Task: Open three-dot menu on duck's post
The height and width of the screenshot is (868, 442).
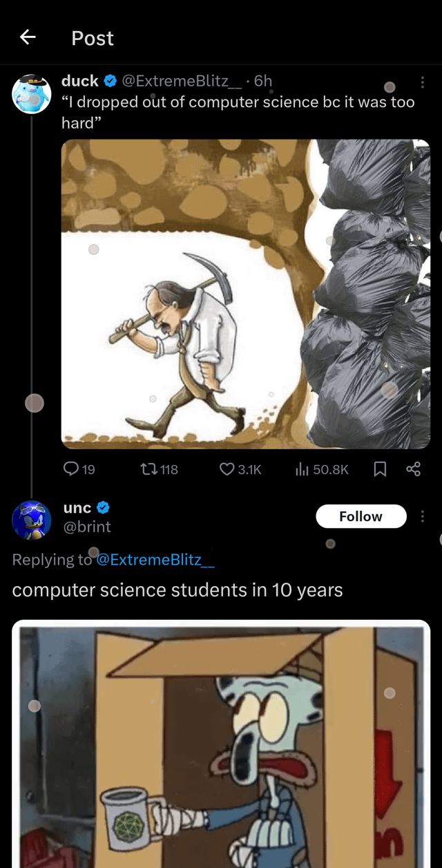Action: 422,82
